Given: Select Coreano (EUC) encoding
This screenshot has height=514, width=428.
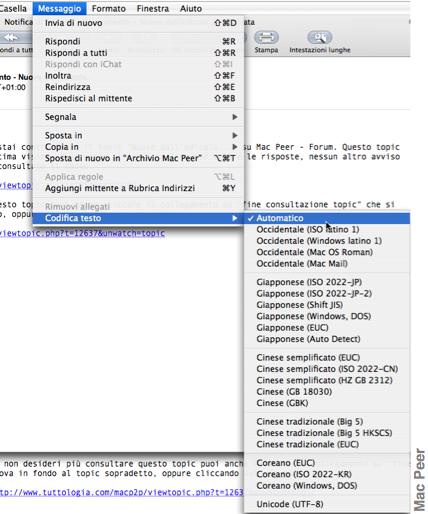Looking at the screenshot, I should tap(327, 463).
